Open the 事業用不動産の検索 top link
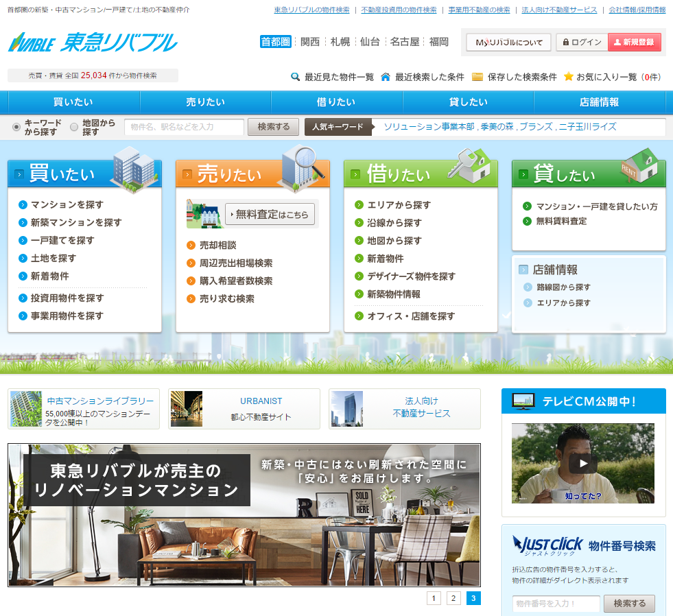This screenshot has height=616, width=673. click(x=479, y=10)
